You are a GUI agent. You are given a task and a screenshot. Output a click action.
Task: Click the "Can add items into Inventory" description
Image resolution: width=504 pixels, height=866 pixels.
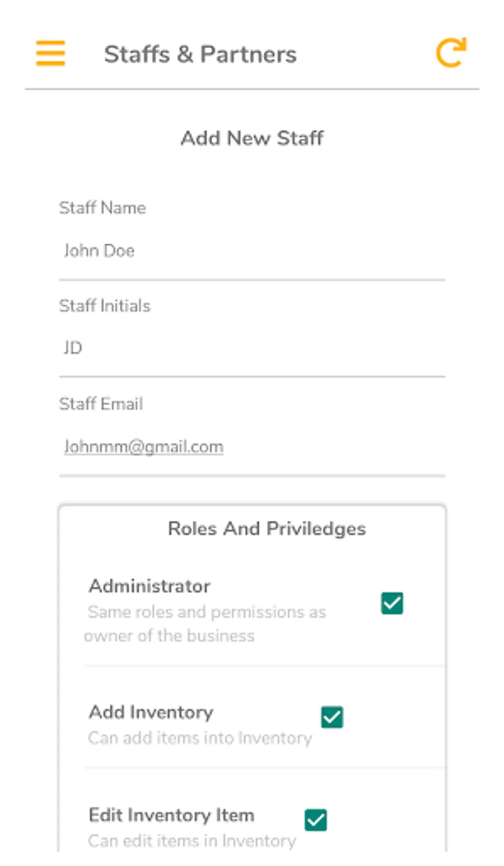point(200,738)
